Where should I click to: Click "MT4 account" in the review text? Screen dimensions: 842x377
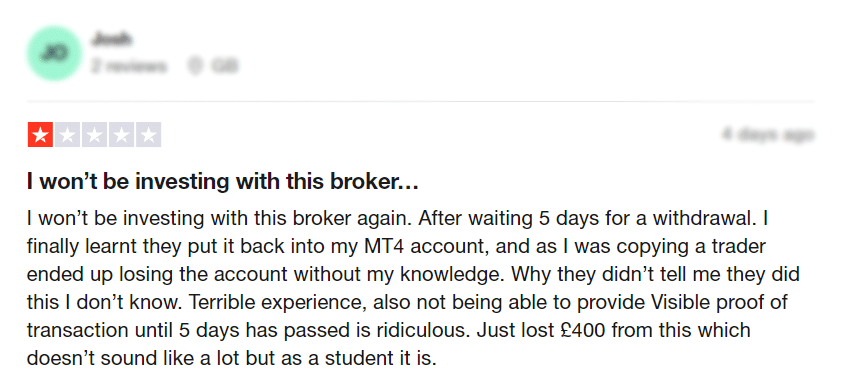(424, 246)
